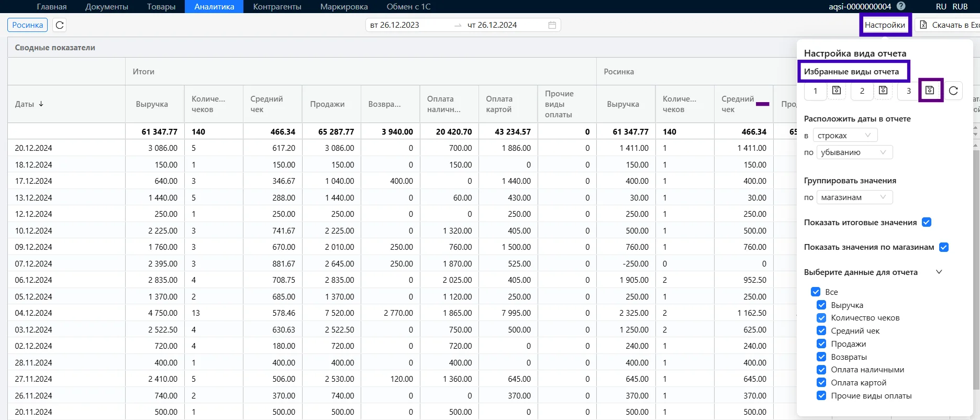980x420 pixels.
Task: Select the 28.11.2024 date row
Action: [34, 362]
